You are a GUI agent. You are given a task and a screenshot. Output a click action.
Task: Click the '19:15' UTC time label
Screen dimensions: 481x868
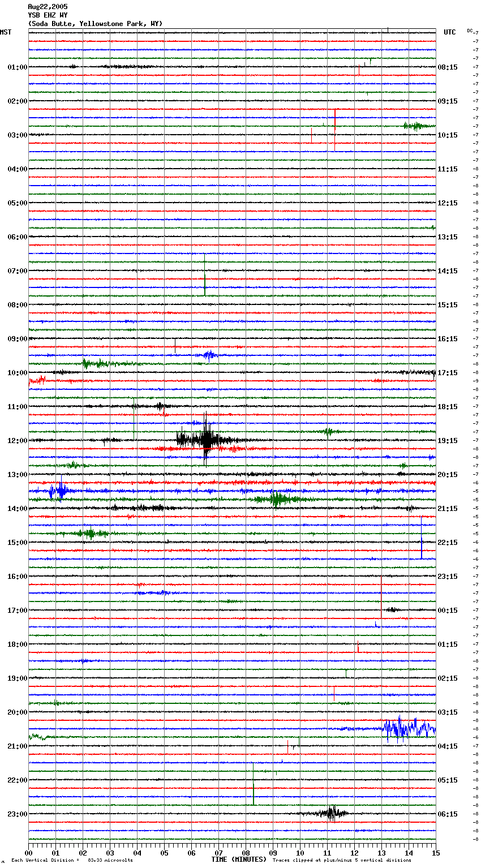point(448,441)
